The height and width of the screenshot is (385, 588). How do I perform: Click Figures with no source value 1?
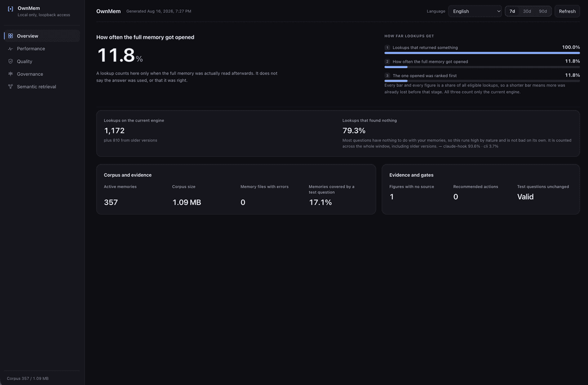(391, 197)
